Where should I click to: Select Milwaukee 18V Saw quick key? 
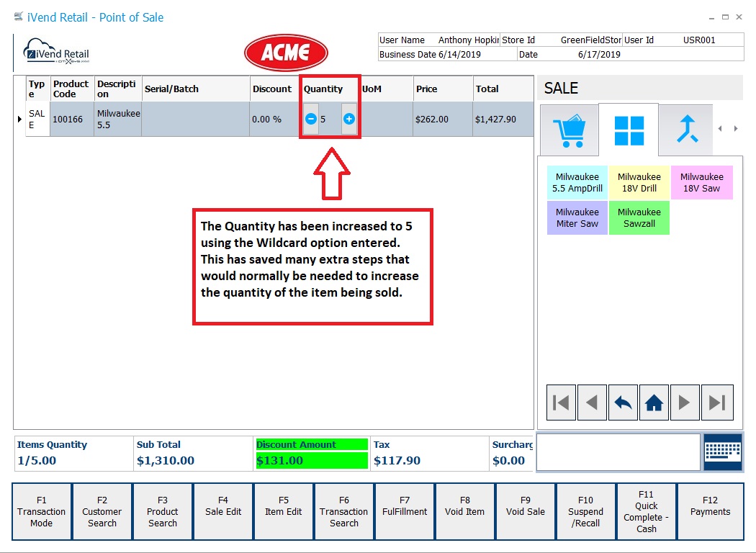click(x=701, y=183)
